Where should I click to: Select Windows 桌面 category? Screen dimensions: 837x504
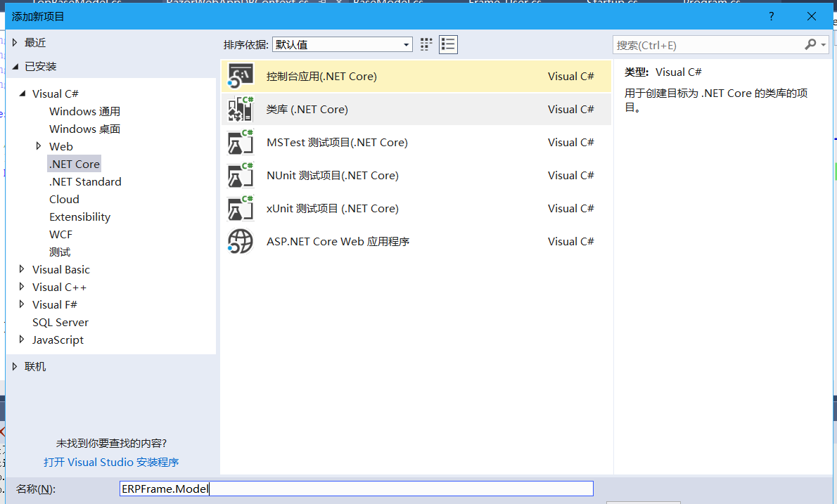tap(85, 129)
